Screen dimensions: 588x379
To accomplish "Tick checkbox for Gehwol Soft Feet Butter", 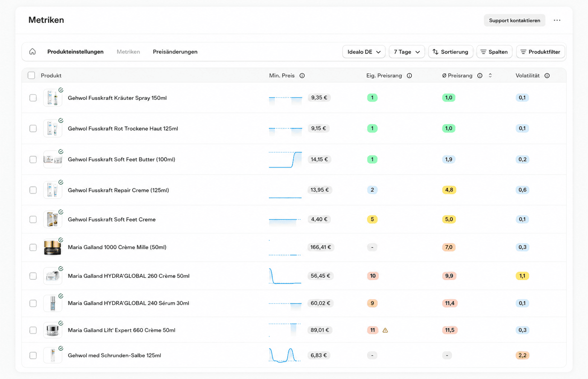I will coord(33,160).
